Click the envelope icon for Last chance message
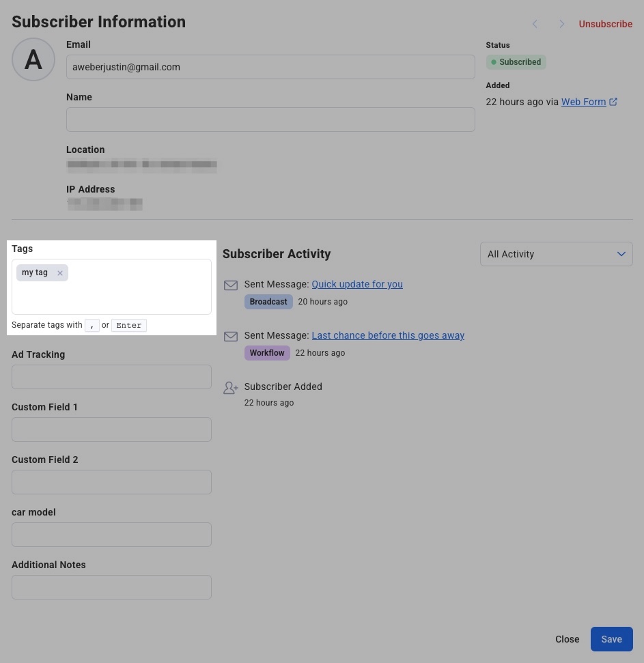The height and width of the screenshot is (663, 644). tap(231, 336)
